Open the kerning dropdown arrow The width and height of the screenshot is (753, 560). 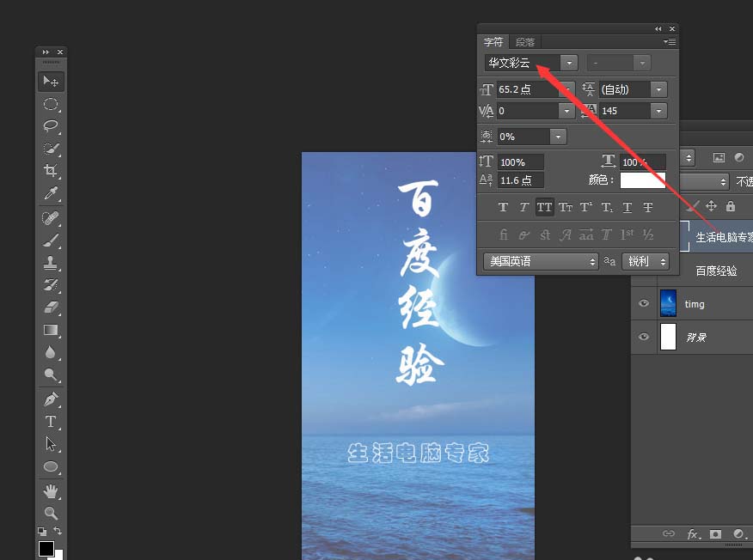click(566, 111)
